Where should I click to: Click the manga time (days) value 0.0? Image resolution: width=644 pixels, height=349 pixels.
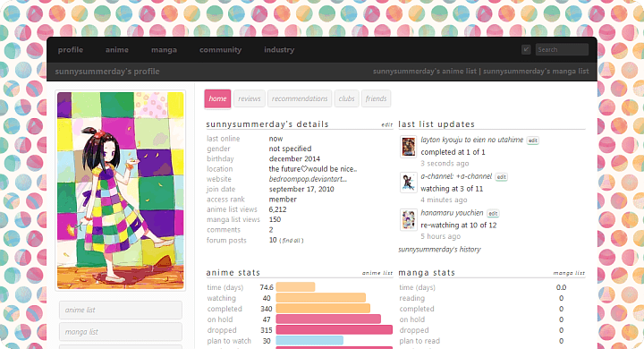point(561,287)
